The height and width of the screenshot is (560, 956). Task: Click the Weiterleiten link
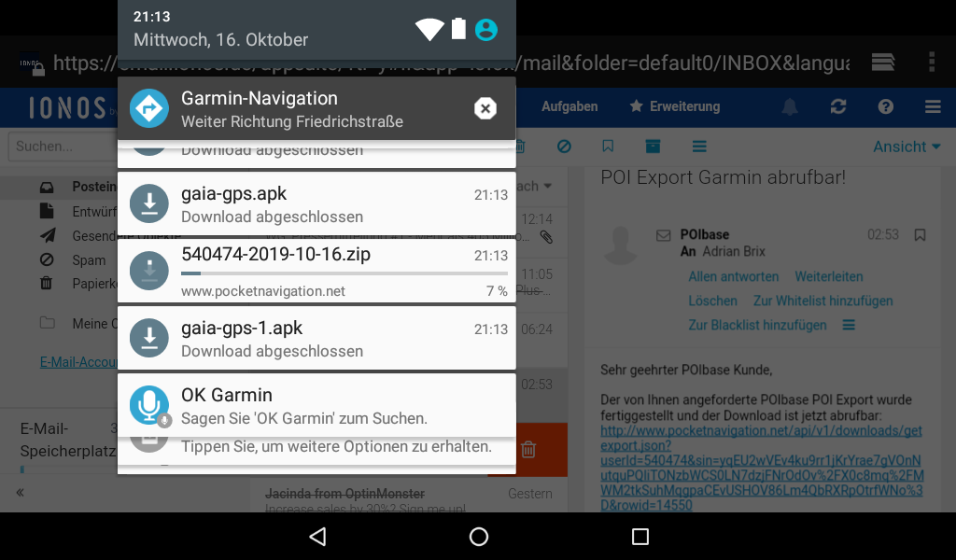828,276
